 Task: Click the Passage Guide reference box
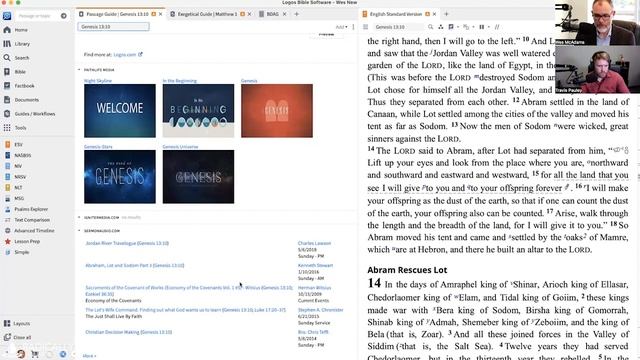point(113,27)
